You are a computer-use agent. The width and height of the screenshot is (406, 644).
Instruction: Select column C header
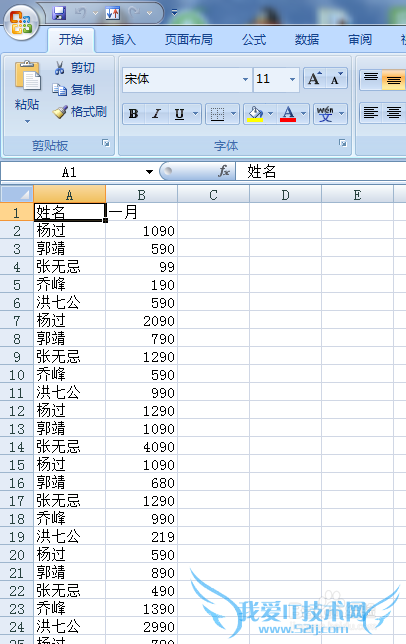(x=213, y=195)
